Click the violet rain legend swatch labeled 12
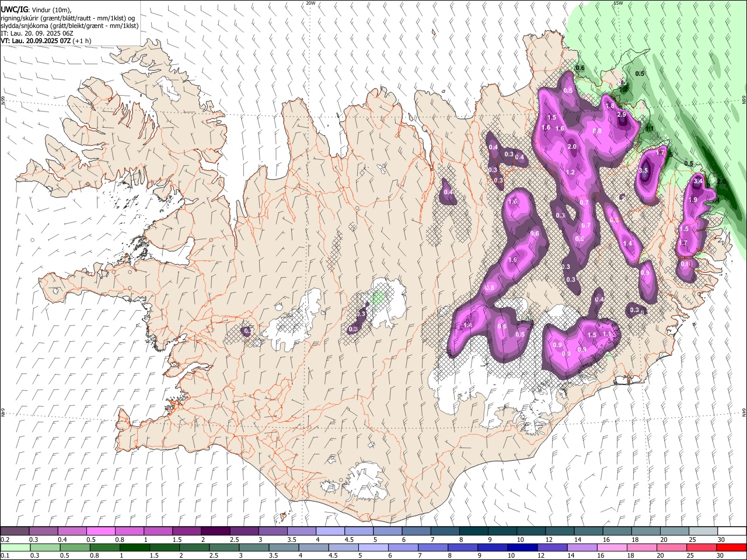Image resolution: width=747 pixels, height=560 pixels. tap(551, 547)
